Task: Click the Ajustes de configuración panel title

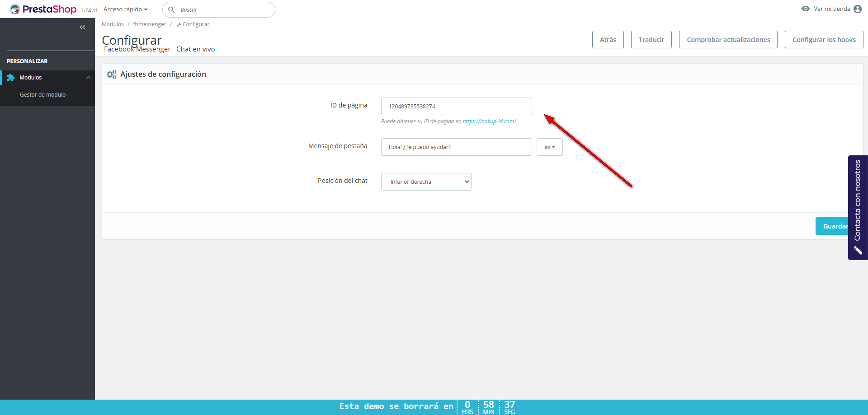Action: [x=163, y=75]
